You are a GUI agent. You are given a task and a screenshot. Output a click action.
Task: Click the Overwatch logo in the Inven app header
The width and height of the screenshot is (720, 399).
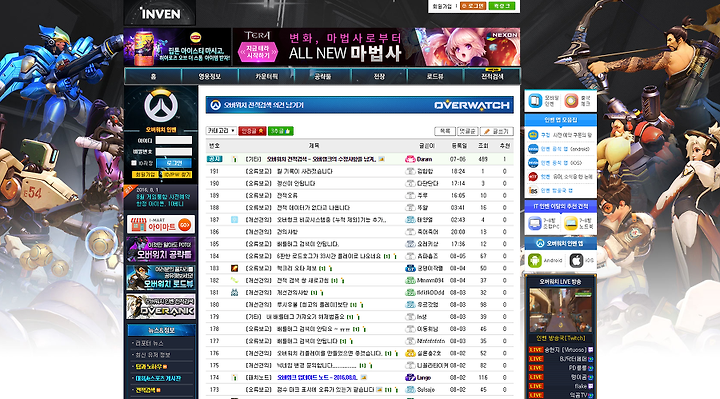540,243
